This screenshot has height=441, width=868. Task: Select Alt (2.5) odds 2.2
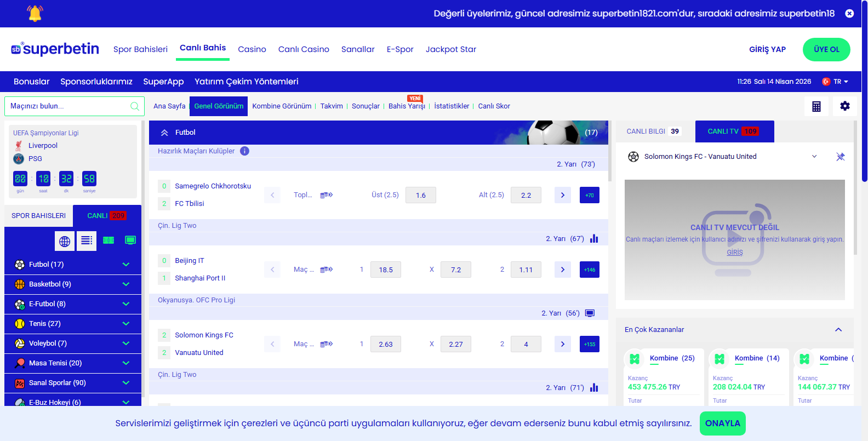coord(526,195)
